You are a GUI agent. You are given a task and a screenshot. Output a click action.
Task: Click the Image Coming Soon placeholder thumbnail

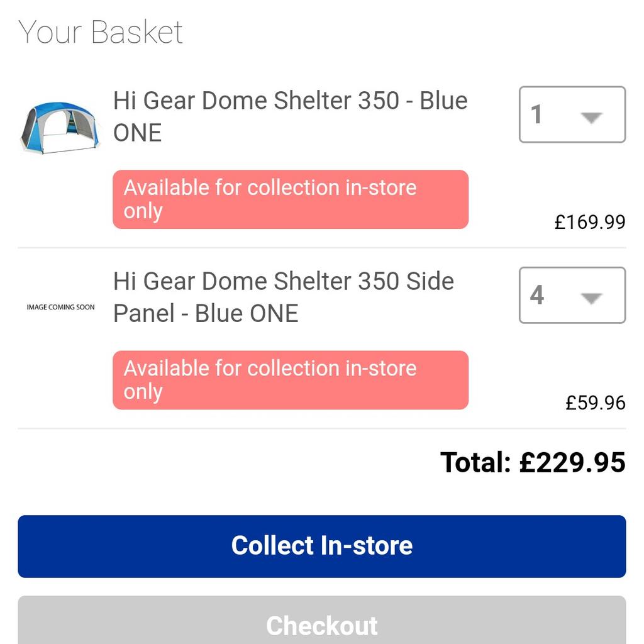pyautogui.click(x=60, y=307)
